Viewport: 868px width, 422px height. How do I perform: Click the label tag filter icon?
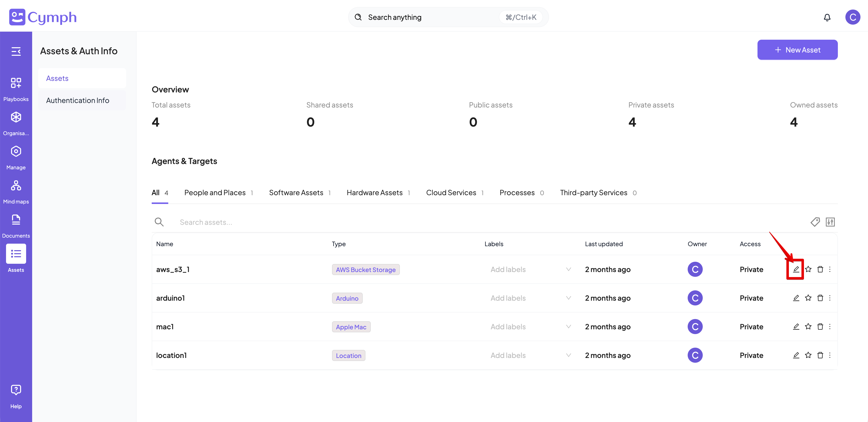click(x=815, y=222)
